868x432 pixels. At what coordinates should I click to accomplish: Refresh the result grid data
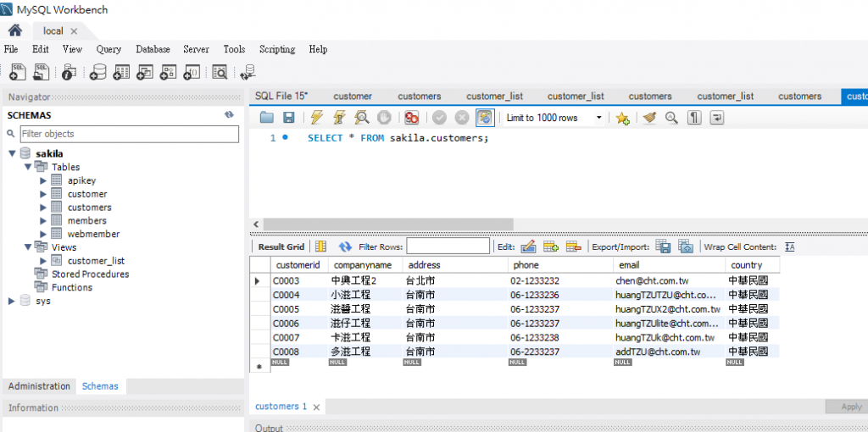coord(346,246)
